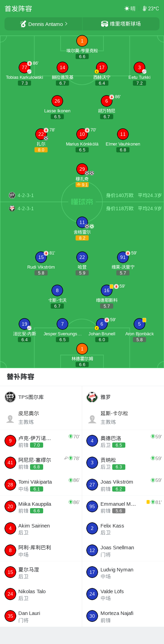This screenshot has height=644, width=164.
Task: Tap Johan Brunell captain number 6
Action: pos(102,324)
